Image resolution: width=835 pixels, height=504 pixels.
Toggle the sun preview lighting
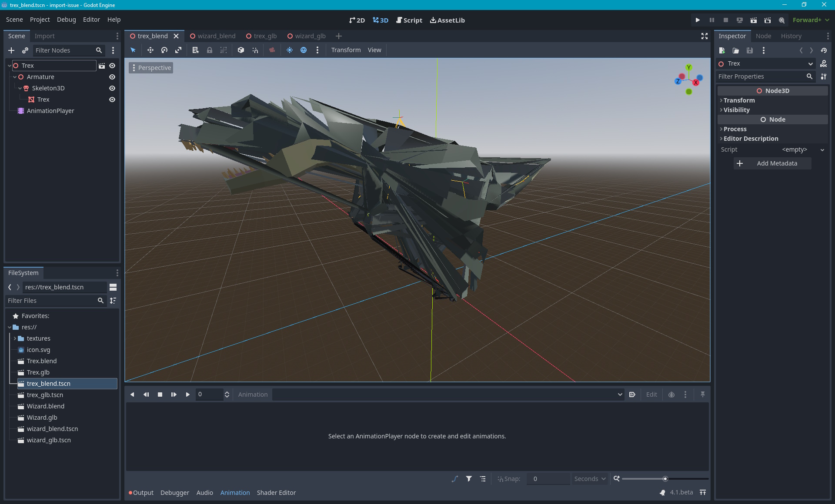click(290, 50)
